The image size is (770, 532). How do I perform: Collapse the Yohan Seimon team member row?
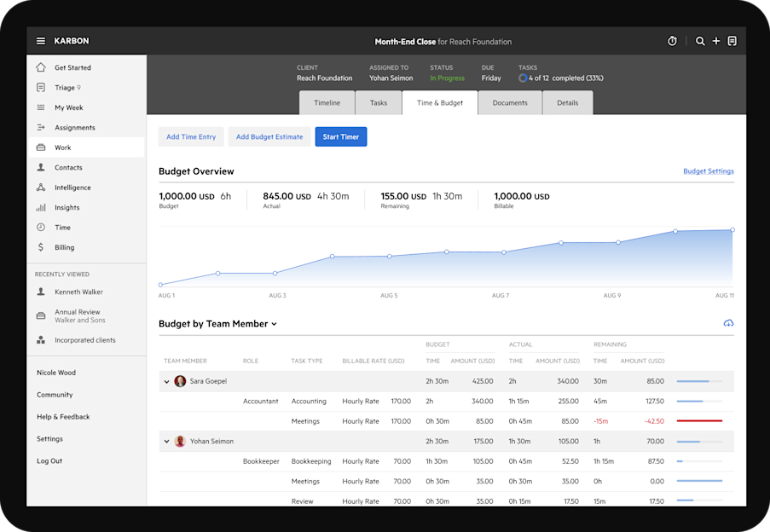pyautogui.click(x=166, y=441)
